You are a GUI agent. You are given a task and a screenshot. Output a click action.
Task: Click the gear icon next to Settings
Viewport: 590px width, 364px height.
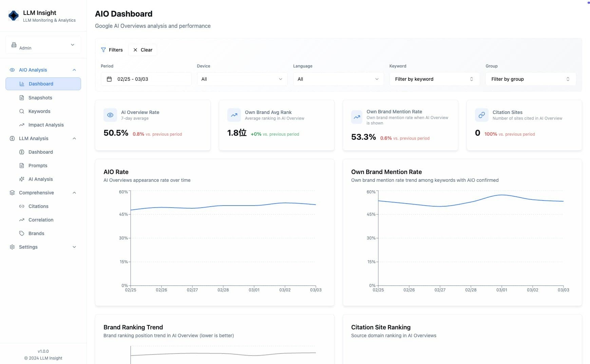click(x=12, y=247)
